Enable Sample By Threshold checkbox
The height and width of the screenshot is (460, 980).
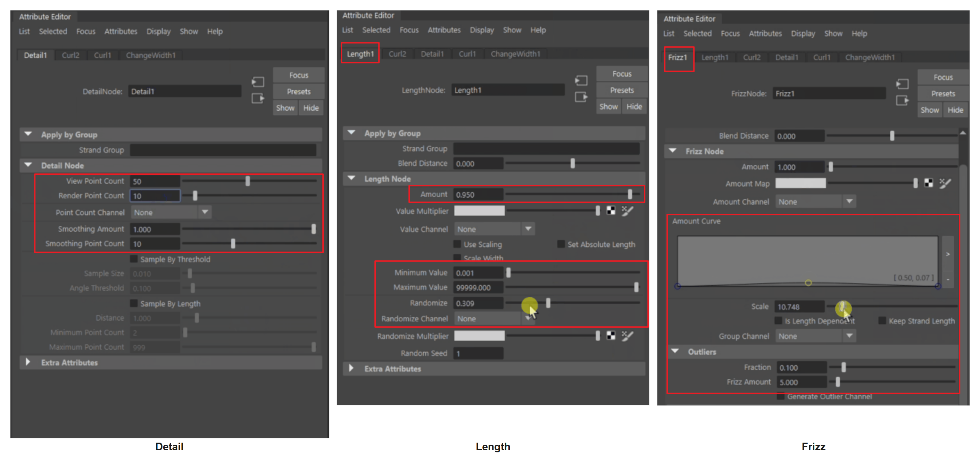[134, 259]
